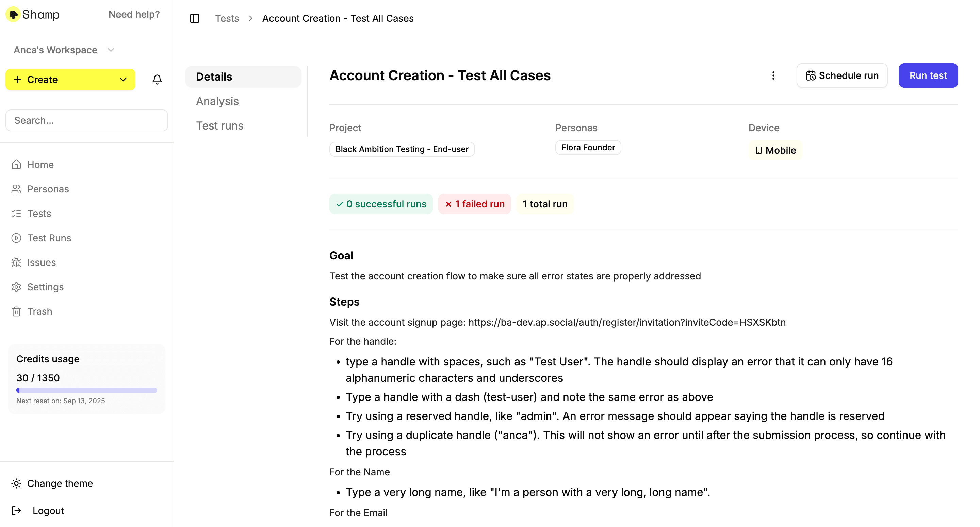The height and width of the screenshot is (527, 980).
Task: Open the Create dropdown arrow
Action: pos(123,80)
